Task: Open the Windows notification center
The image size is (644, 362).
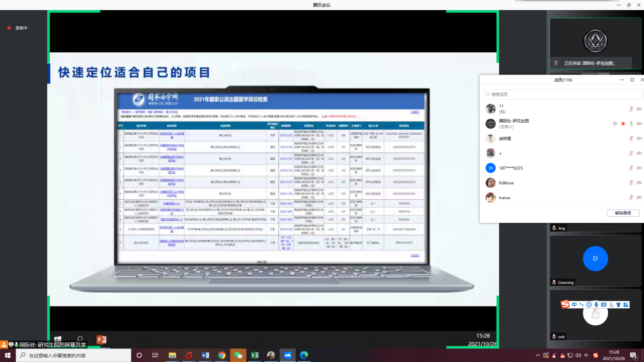Action: [633, 355]
